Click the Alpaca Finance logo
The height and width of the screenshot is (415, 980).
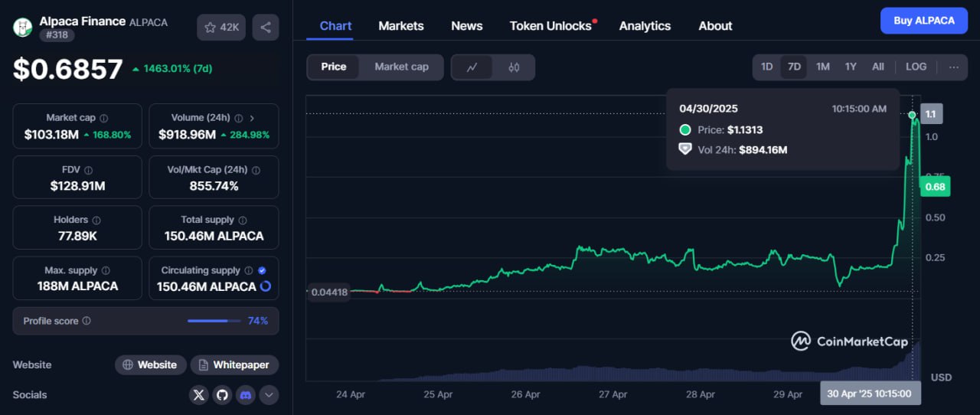coord(23,28)
